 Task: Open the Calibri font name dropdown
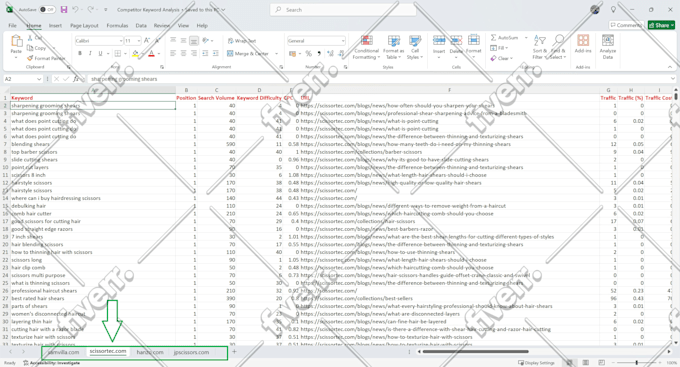121,41
